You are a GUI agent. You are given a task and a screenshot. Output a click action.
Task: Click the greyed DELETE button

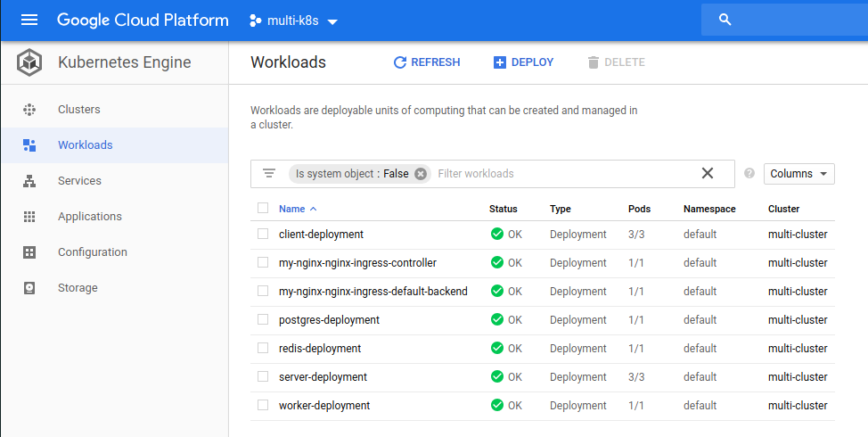[x=616, y=62]
